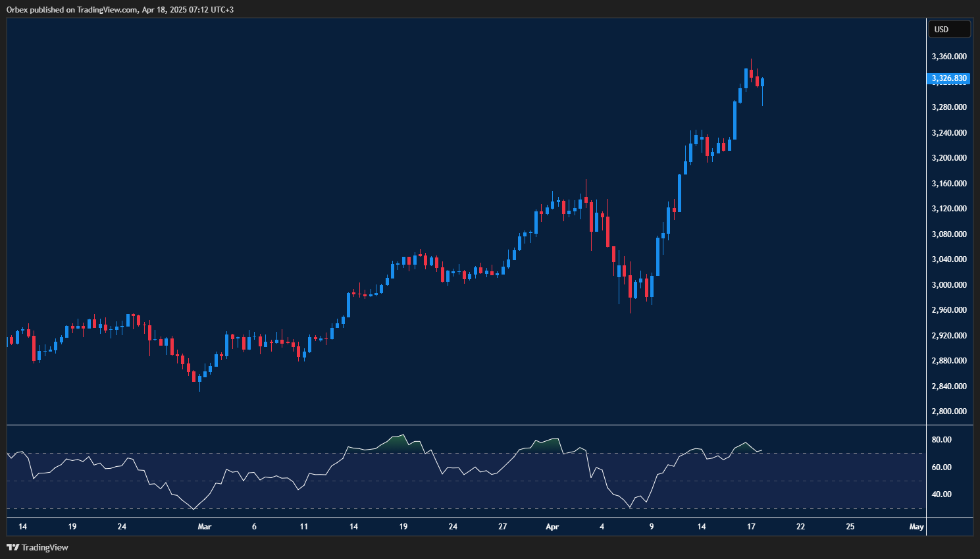
Task: Open the USD currency selector
Action: tap(948, 29)
